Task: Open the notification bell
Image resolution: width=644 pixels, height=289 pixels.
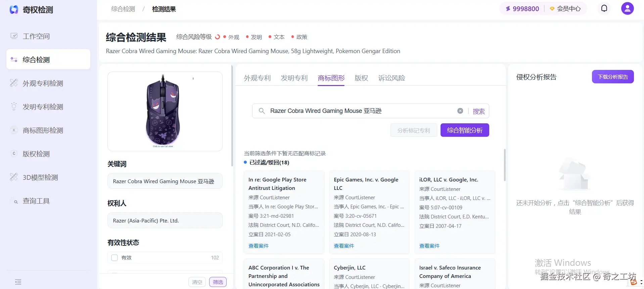Action: [x=604, y=8]
